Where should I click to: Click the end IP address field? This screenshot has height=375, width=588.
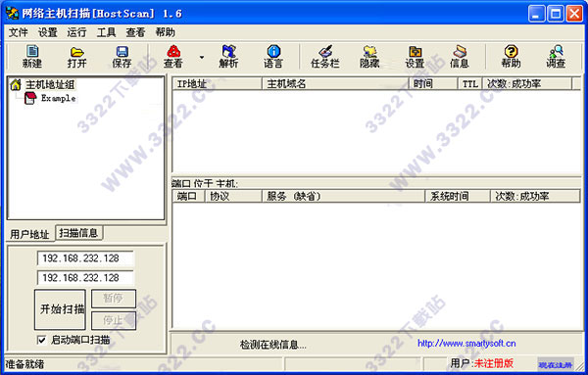coord(85,278)
